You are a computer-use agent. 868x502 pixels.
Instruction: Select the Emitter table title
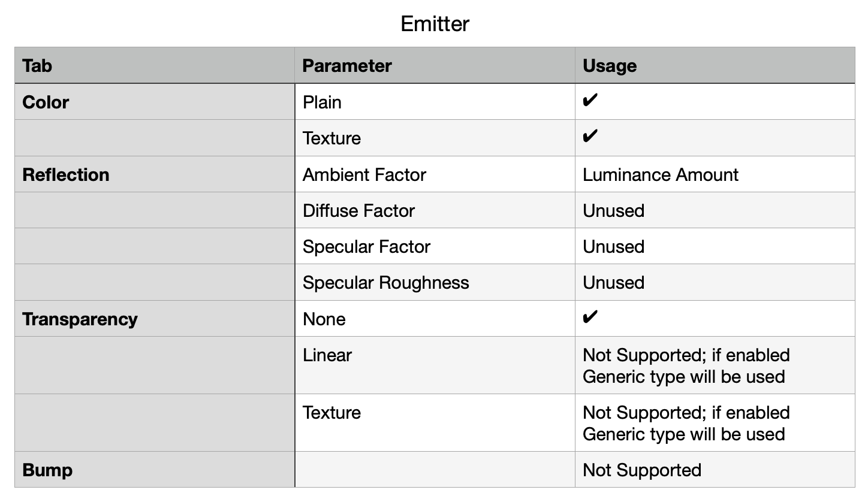tap(435, 24)
